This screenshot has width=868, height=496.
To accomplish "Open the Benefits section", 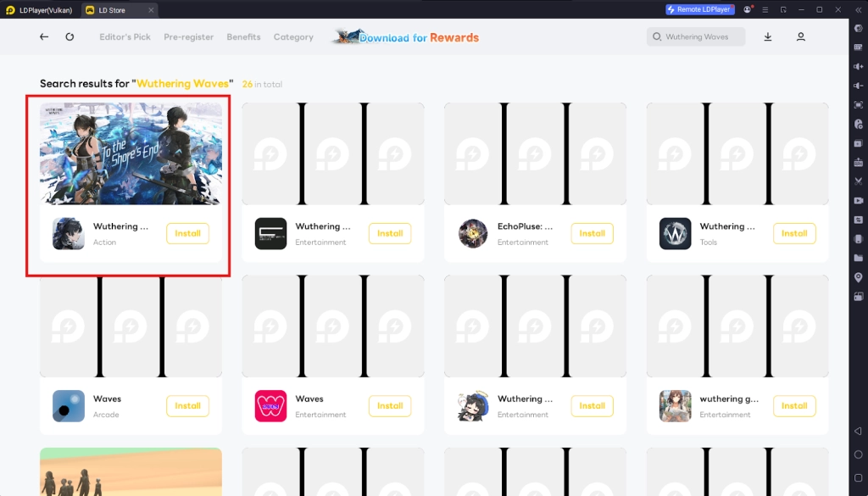I will [x=243, y=37].
